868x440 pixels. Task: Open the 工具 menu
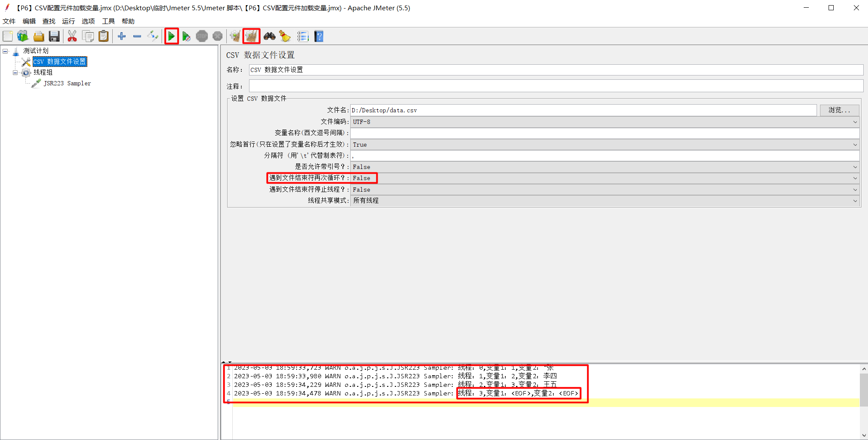click(108, 21)
